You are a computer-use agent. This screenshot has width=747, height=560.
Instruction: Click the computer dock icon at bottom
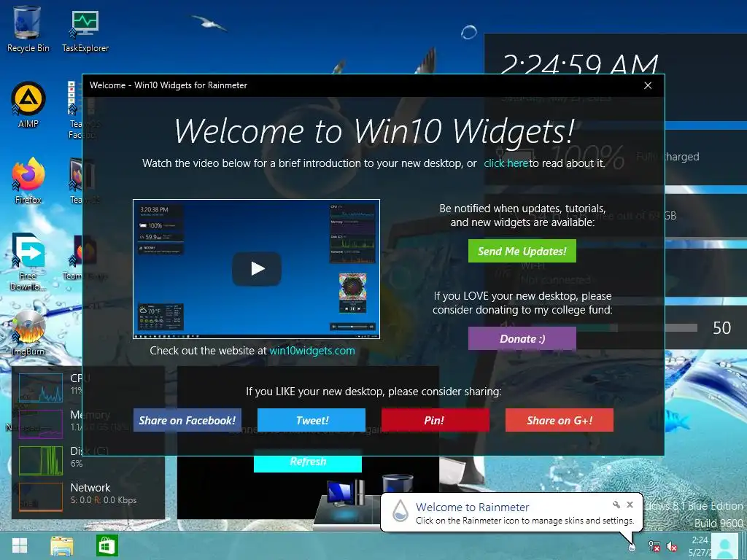coord(347,494)
